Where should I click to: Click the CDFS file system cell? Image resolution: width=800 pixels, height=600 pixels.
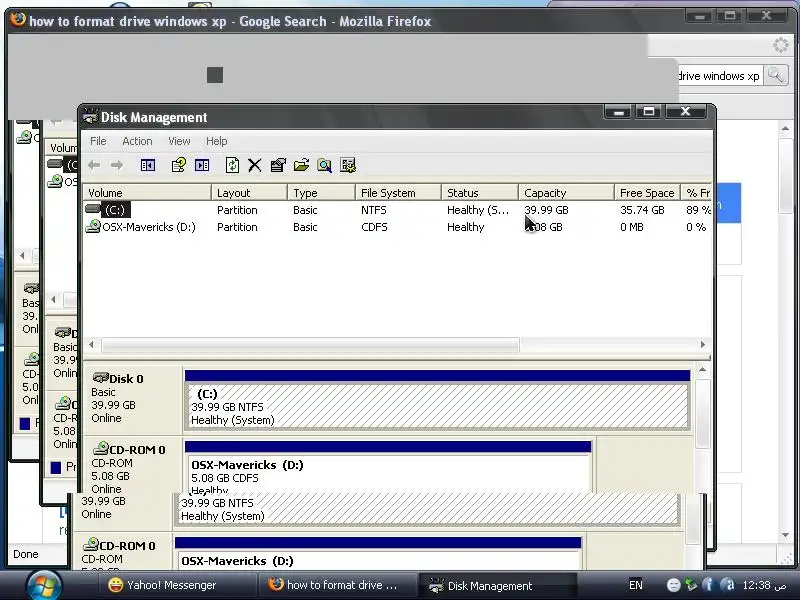[x=374, y=227]
